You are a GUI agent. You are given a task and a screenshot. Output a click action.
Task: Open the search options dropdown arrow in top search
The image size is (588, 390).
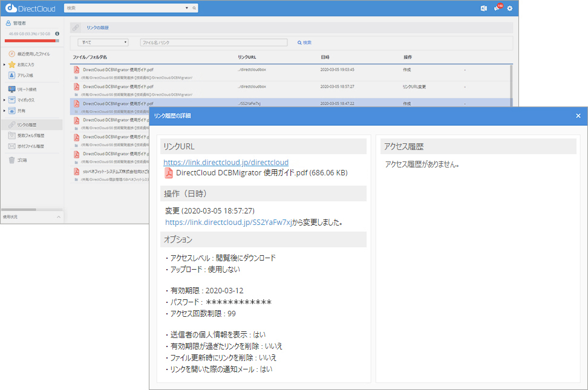point(187,8)
